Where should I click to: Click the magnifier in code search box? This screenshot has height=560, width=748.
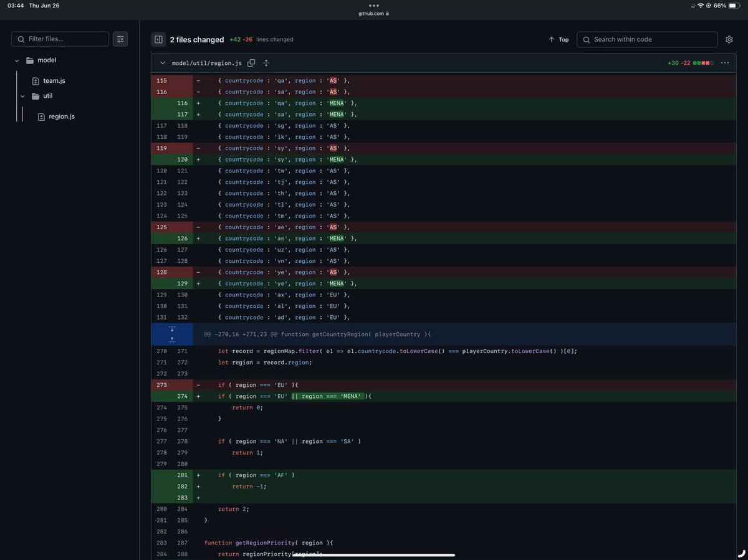tap(587, 39)
